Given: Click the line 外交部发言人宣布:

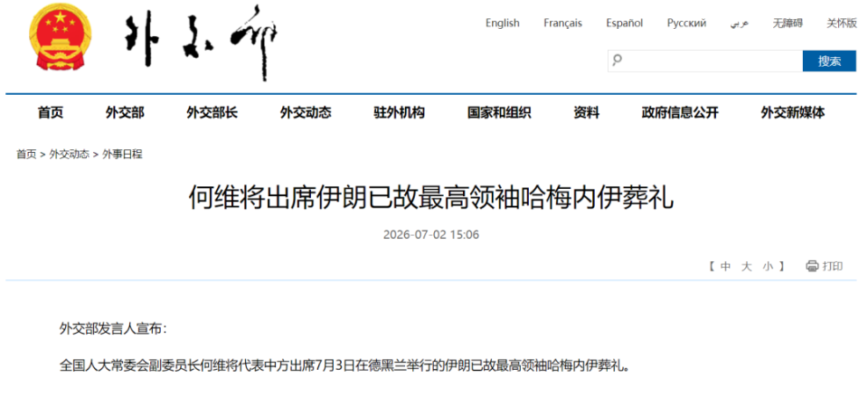Looking at the screenshot, I should 113,328.
